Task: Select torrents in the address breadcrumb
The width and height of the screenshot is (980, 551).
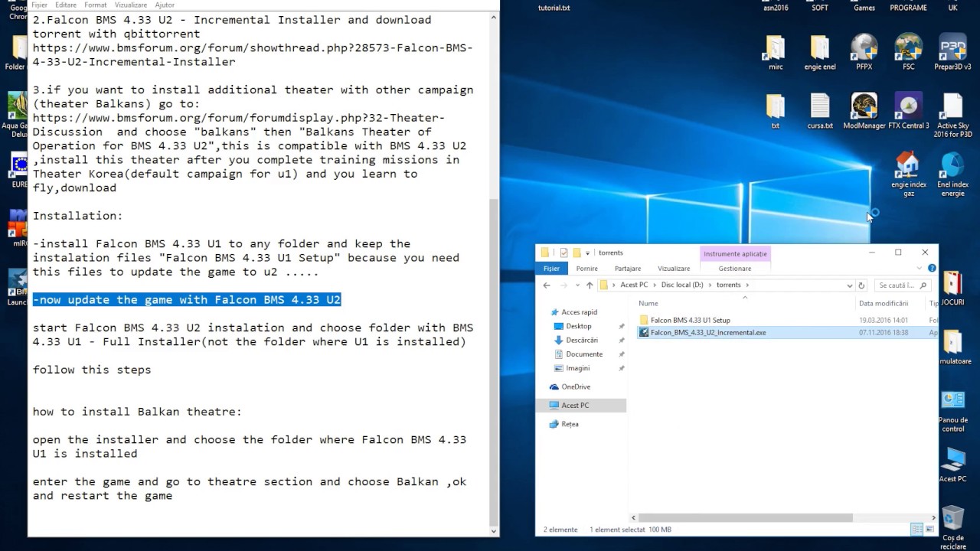Action: [x=728, y=285]
